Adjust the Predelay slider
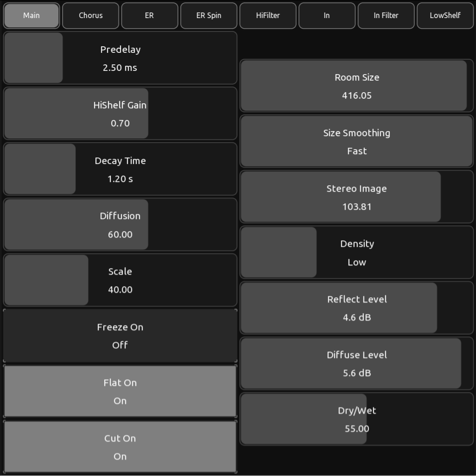The image size is (476, 476). click(x=120, y=58)
